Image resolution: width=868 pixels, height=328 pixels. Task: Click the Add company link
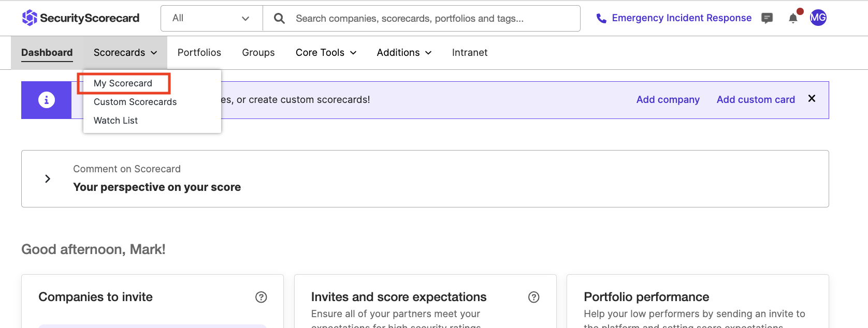click(x=668, y=100)
